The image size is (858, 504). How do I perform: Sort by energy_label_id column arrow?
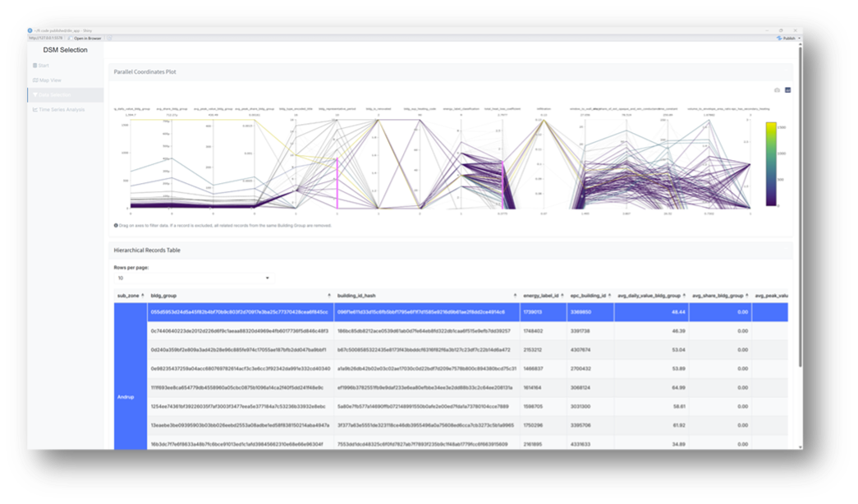[562, 296]
